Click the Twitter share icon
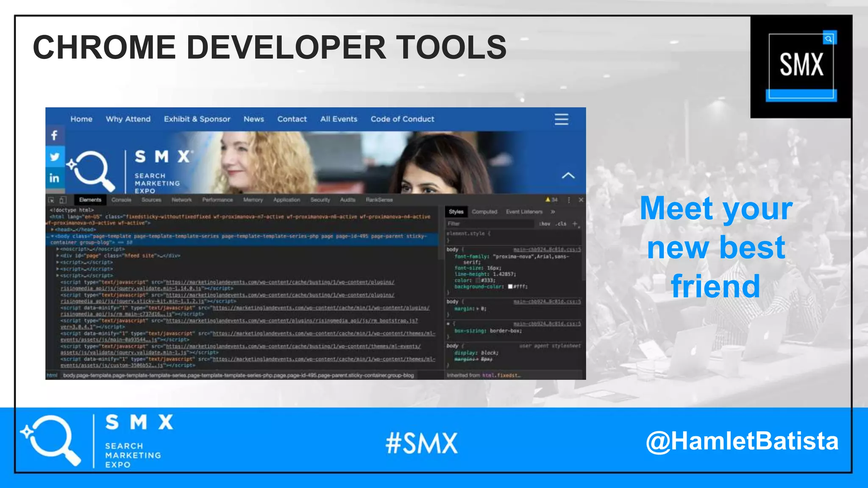Viewport: 868px width, 488px height. click(55, 157)
